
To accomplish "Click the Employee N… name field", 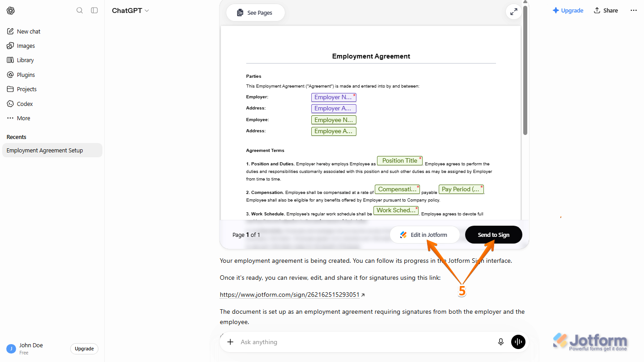I will pos(334,120).
